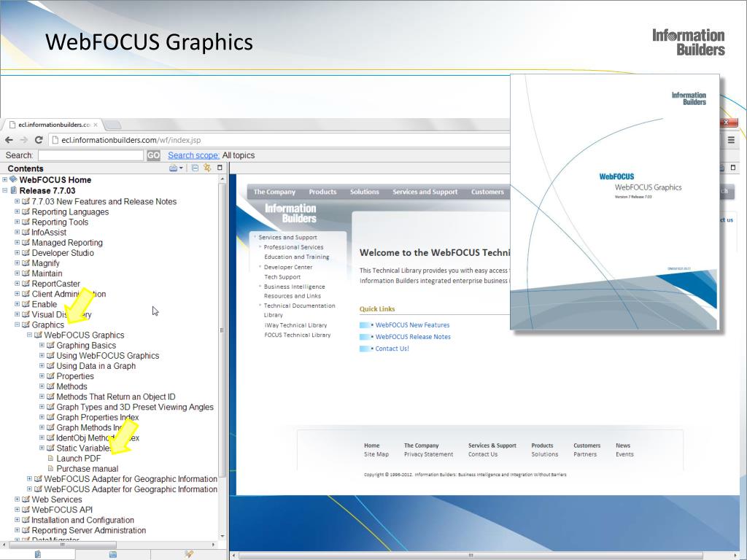The image size is (747, 560).
Task: Open the Professional Services sidebar link
Action: pyautogui.click(x=293, y=247)
